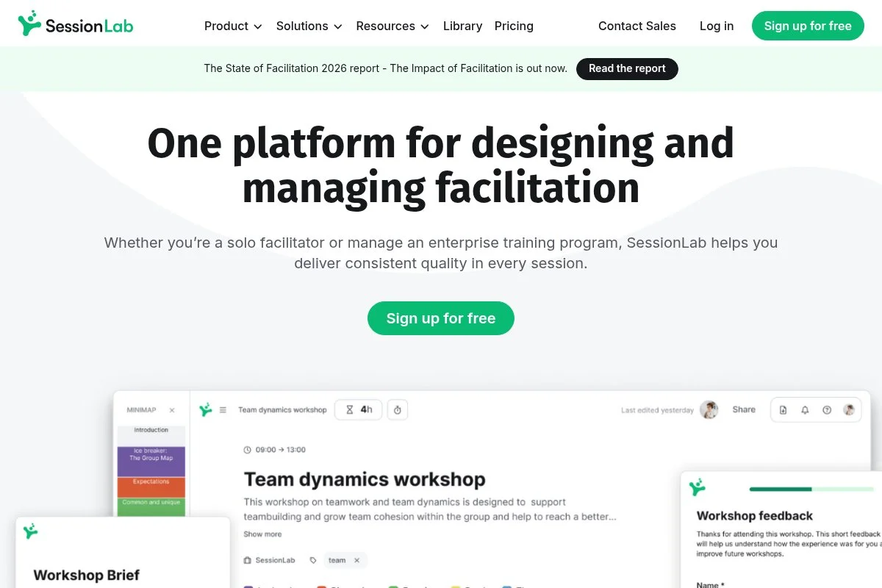Click the clock icon beside 09:00
The image size is (882, 588).
[248, 450]
